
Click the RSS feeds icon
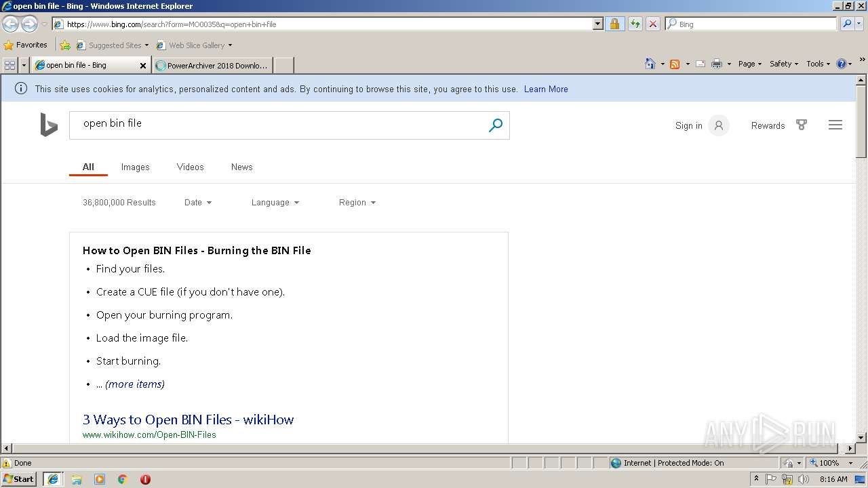pos(675,64)
